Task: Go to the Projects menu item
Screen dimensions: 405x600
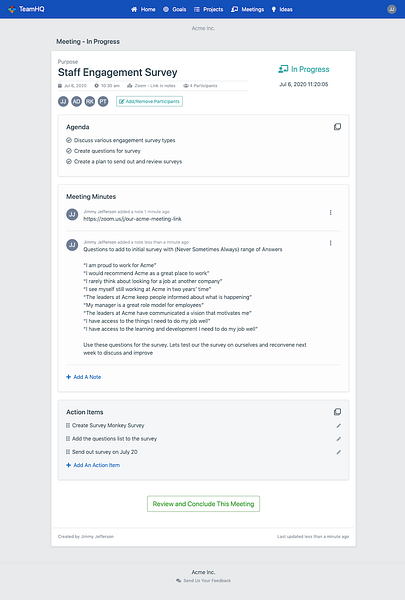Action: (208, 9)
